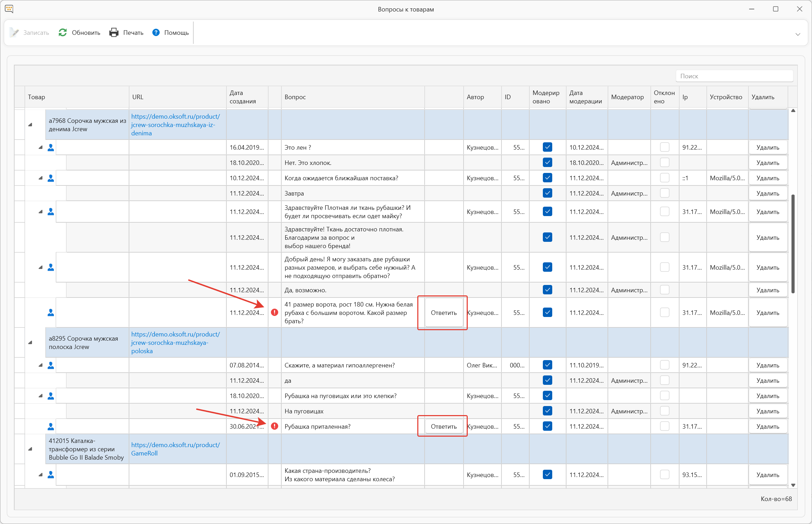This screenshot has height=524, width=812.
Task: Collapse 'Скажите, а материал гипоаллергенен?' thread
Action: [x=41, y=365]
